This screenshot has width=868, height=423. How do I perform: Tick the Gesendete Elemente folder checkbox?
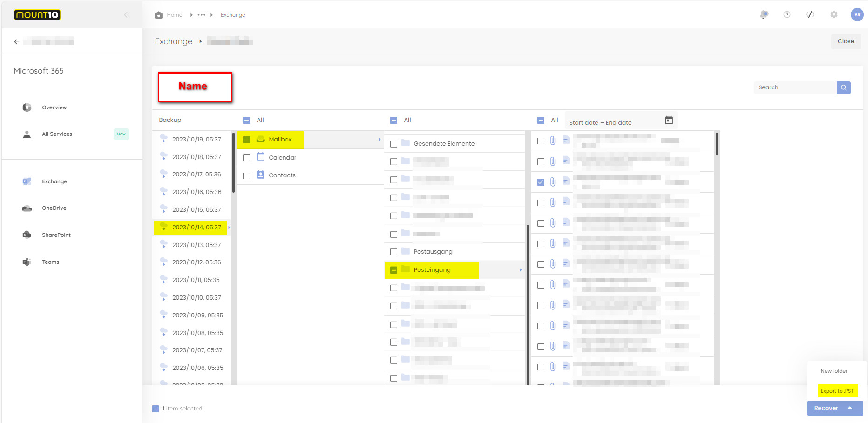[x=393, y=144]
